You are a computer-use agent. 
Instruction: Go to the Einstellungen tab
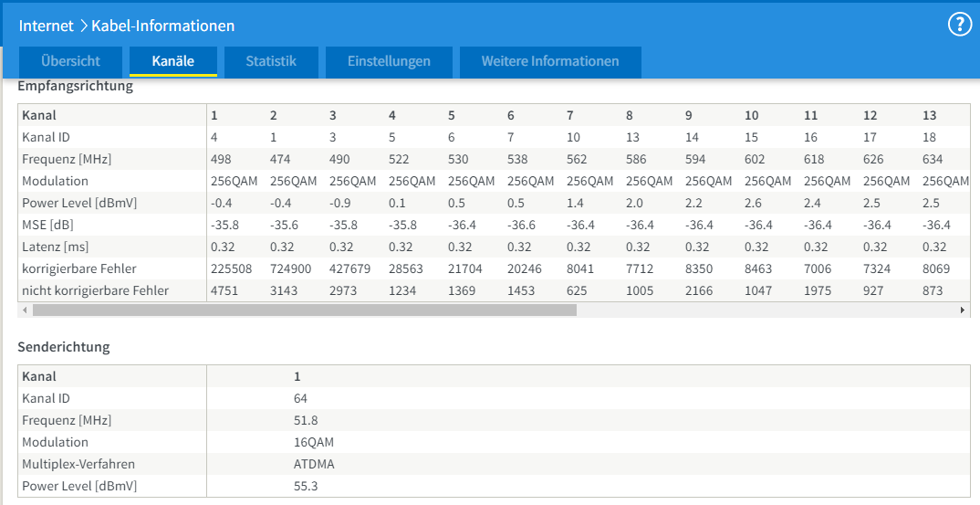(389, 62)
